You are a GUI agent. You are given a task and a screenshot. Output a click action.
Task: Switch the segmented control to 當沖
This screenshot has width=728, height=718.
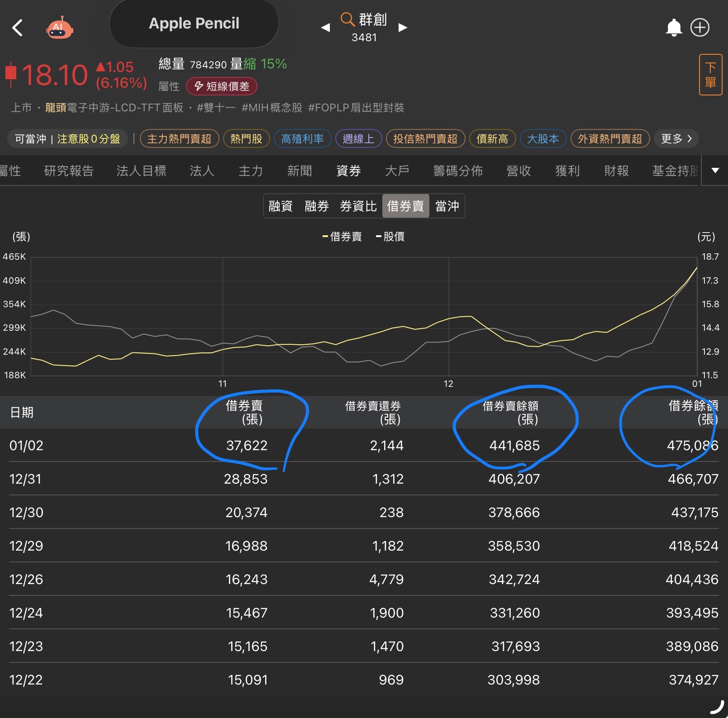[447, 206]
